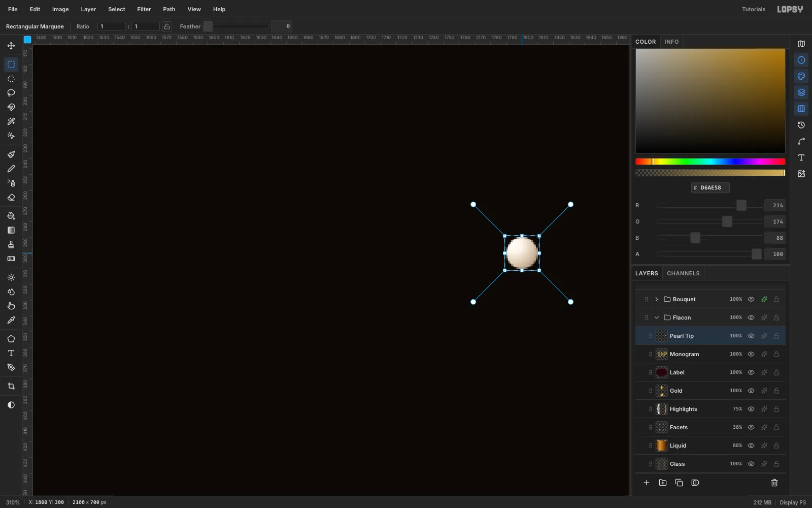This screenshot has width=812, height=508.
Task: Select the Elliptical Marquee tool
Action: coord(11,79)
